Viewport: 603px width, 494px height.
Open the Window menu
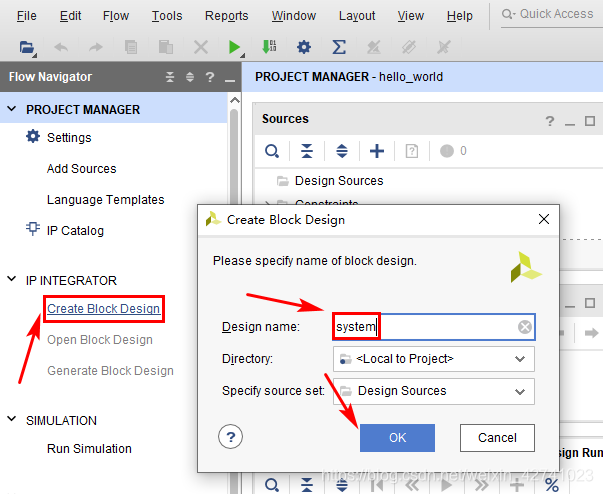click(294, 16)
